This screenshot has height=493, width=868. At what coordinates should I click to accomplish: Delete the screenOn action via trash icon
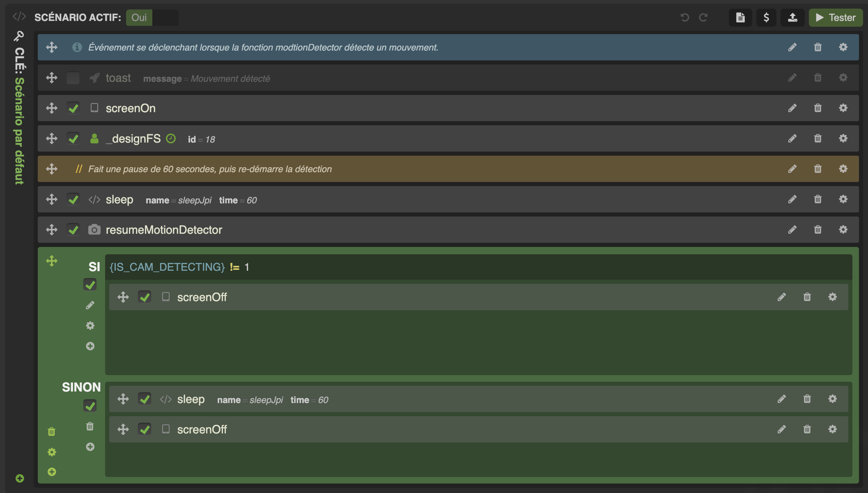(817, 108)
